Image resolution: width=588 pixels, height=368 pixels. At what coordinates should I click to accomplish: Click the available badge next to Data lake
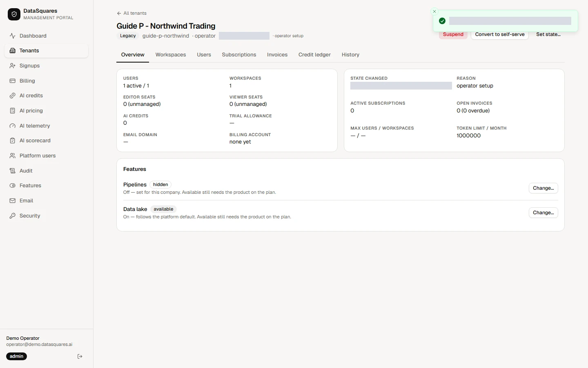pos(163,209)
